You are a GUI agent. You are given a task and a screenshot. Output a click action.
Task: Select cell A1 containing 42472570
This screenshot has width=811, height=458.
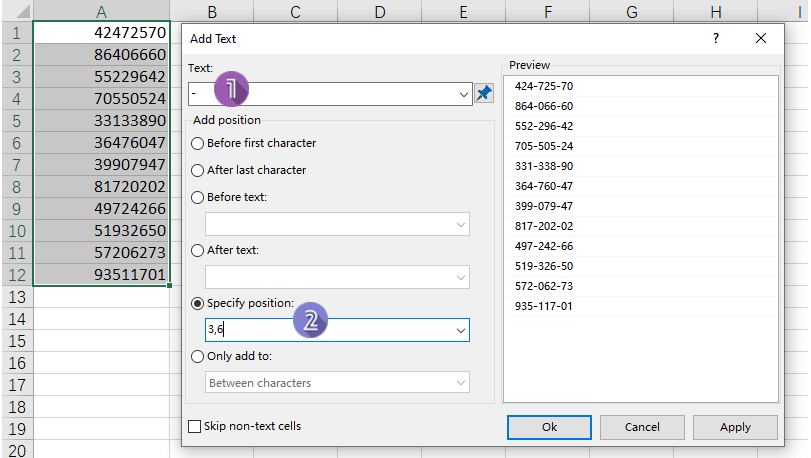101,33
